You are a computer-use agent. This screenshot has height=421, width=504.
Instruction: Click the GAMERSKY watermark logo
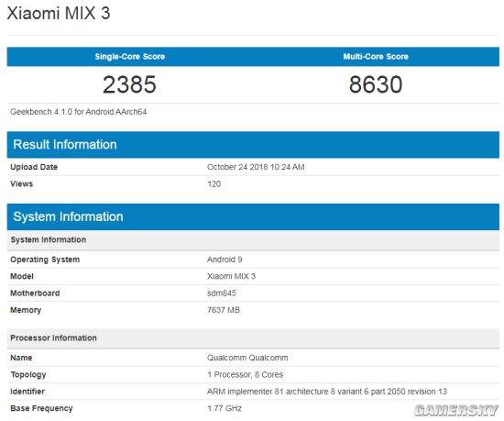click(456, 410)
